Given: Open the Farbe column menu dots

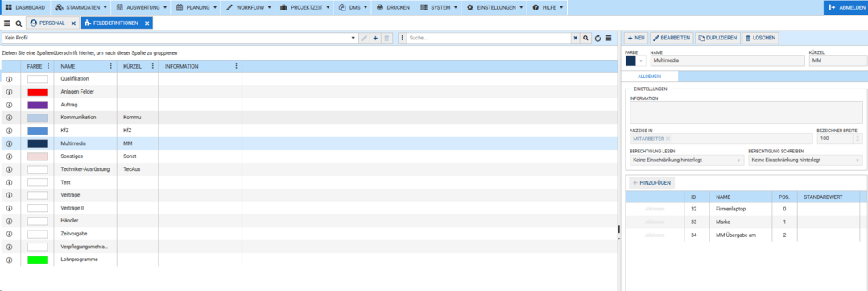Looking at the screenshot, I should (x=48, y=66).
